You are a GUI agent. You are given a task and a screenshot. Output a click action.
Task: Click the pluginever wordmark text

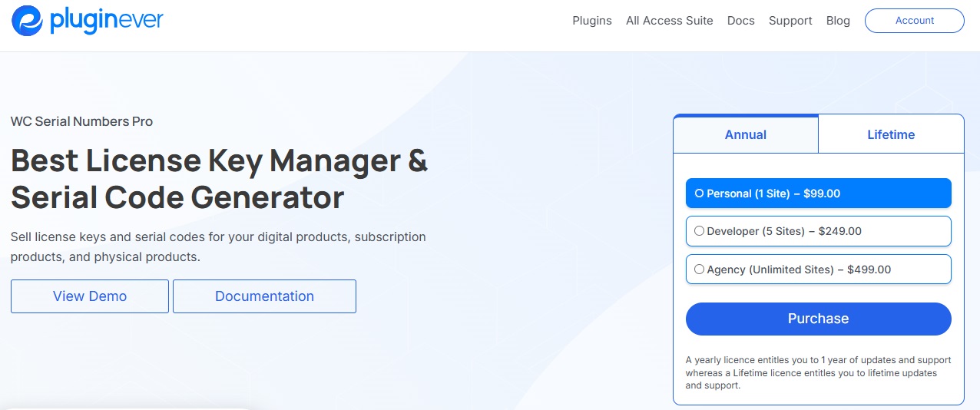(107, 21)
